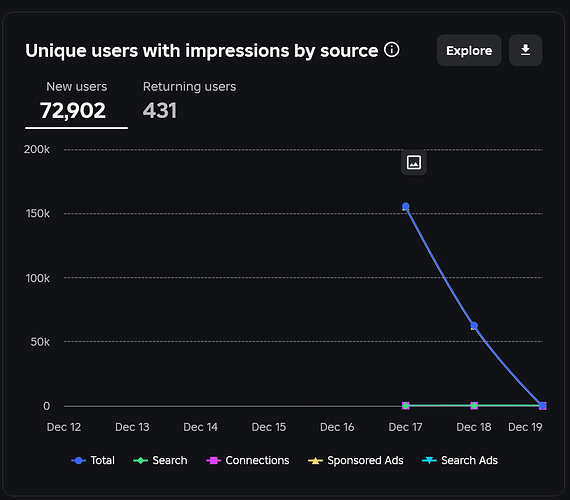Click the image annotation marker above Dec 17

[414, 162]
